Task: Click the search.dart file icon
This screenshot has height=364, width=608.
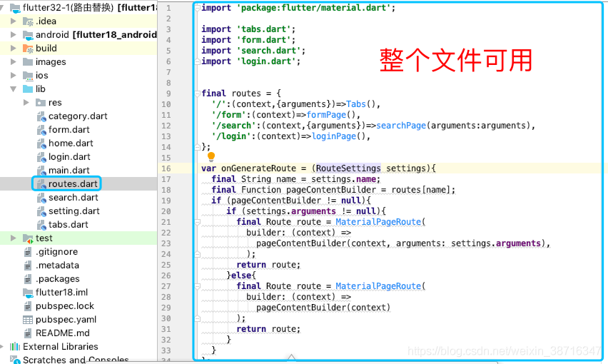Action: click(x=41, y=198)
